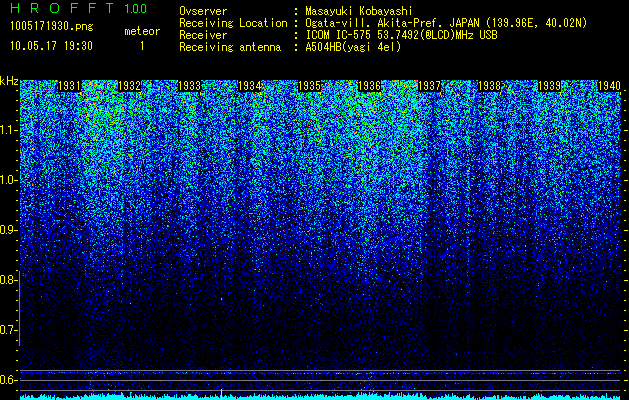This screenshot has width=629, height=400.
Task: Select the Ogata-vill. Akita-Pref. JAPAN location text
Action: tap(446, 24)
